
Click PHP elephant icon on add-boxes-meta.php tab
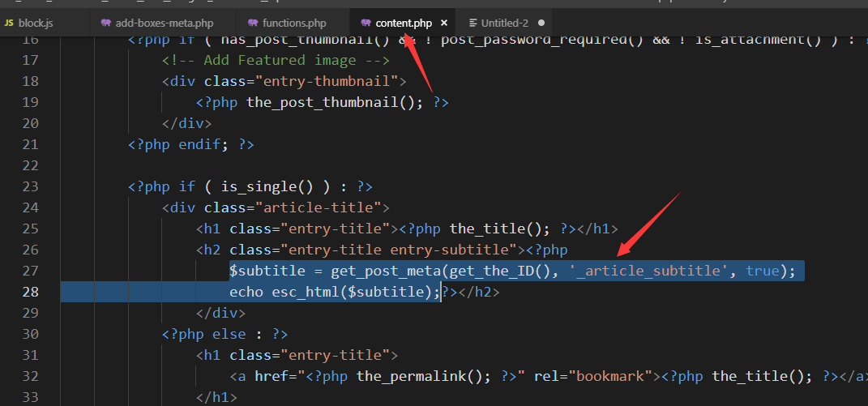coord(106,23)
